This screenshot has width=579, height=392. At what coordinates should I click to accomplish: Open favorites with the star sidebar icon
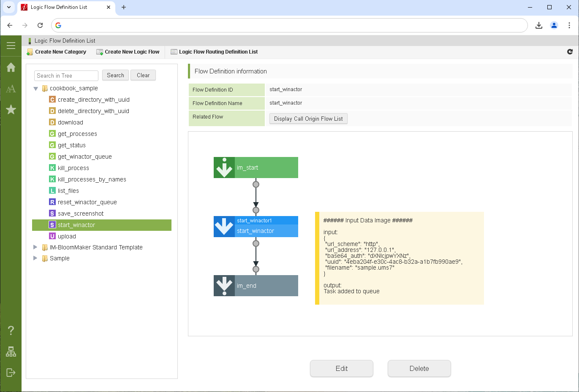click(x=11, y=110)
